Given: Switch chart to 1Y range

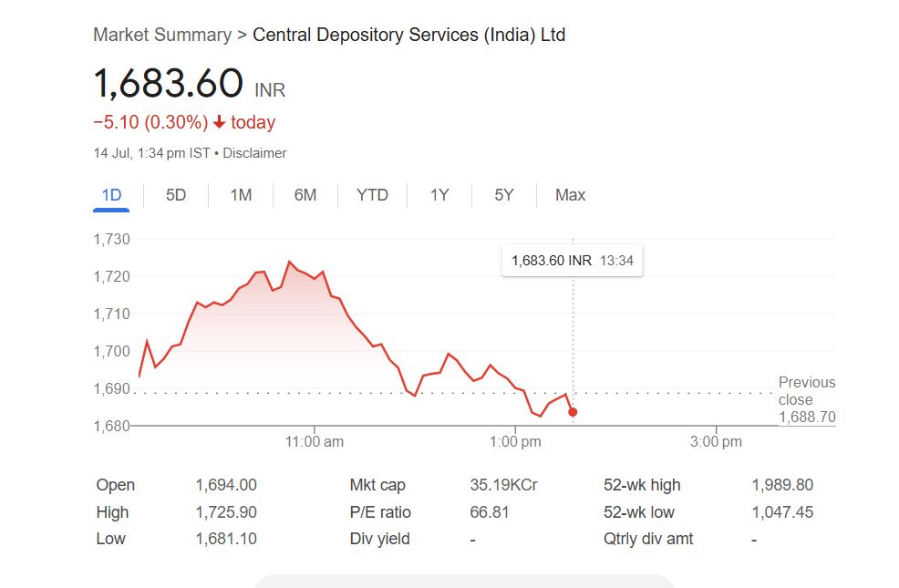Looking at the screenshot, I should pyautogui.click(x=439, y=195).
